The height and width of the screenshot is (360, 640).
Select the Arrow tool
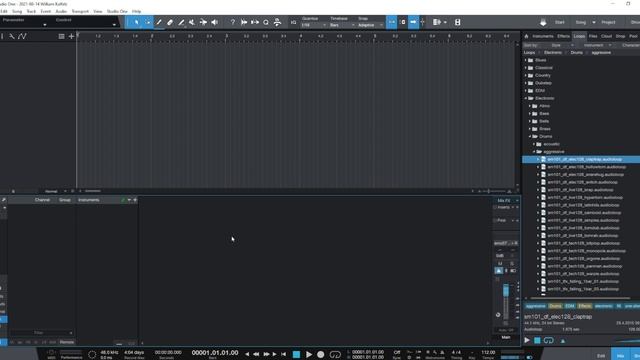[x=136, y=22]
